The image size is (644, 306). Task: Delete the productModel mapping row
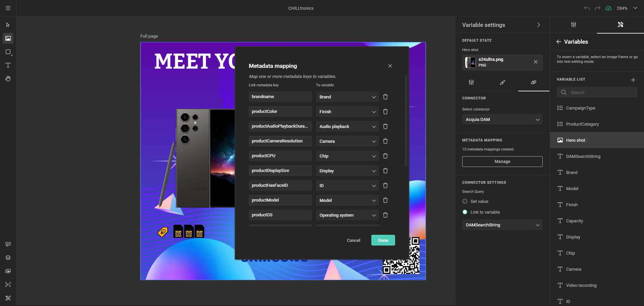click(385, 200)
